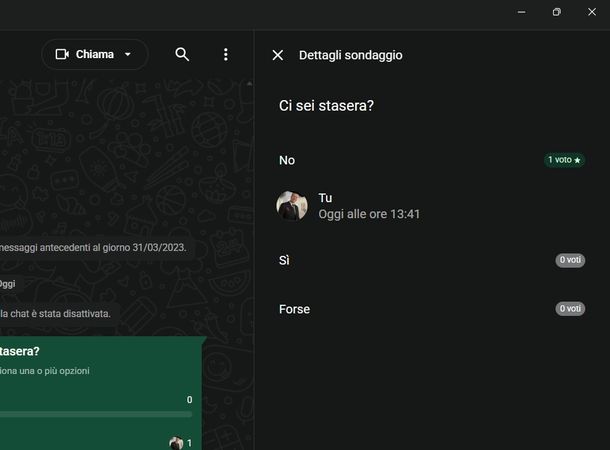Select the 'Forse' poll option label
The image size is (610, 450).
tap(294, 309)
